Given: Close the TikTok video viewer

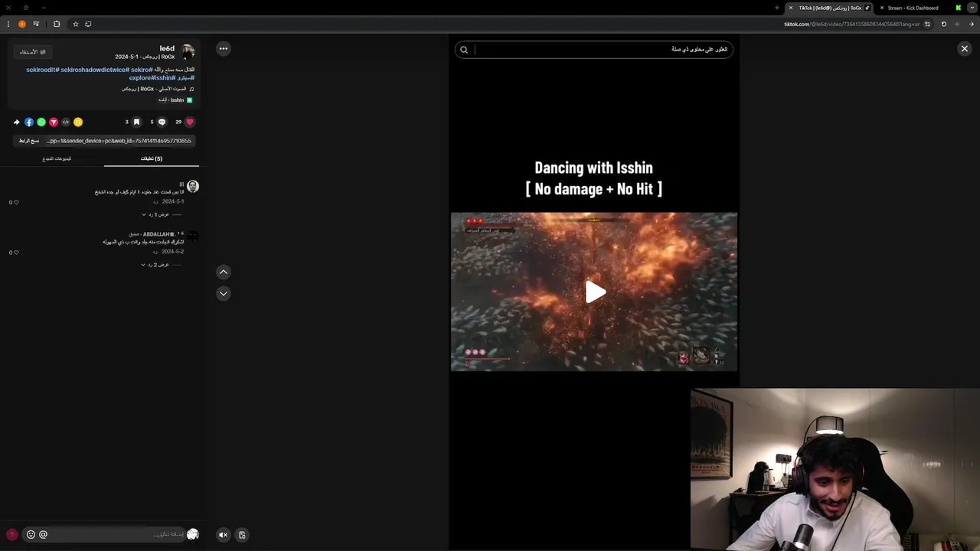Looking at the screenshot, I should [965, 48].
